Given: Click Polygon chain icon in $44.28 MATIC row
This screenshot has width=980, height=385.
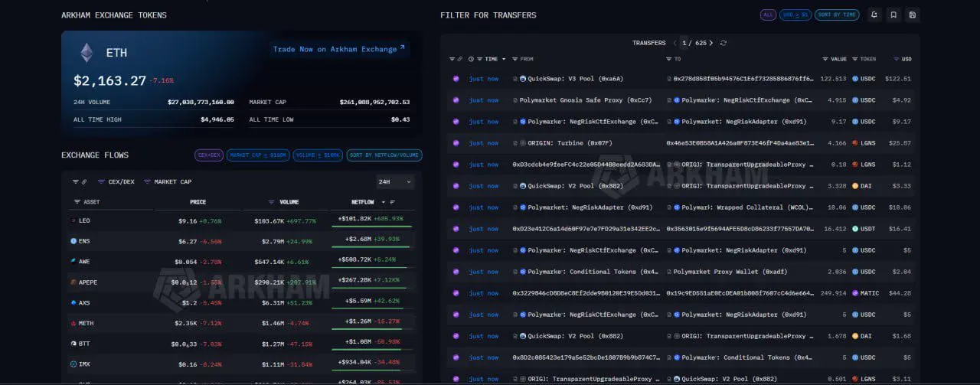Looking at the screenshot, I should (x=456, y=293).
